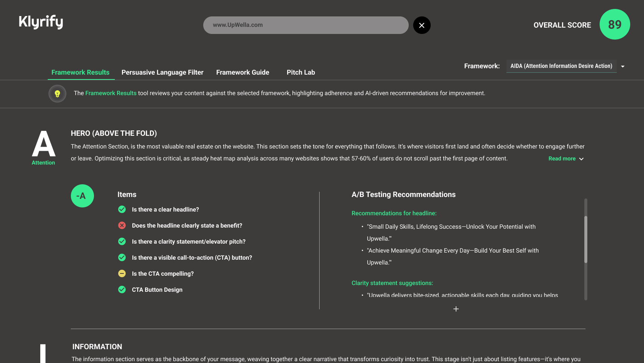Click yellow minus icon for CTA compelling
The width and height of the screenshot is (644, 363).
[x=122, y=273]
